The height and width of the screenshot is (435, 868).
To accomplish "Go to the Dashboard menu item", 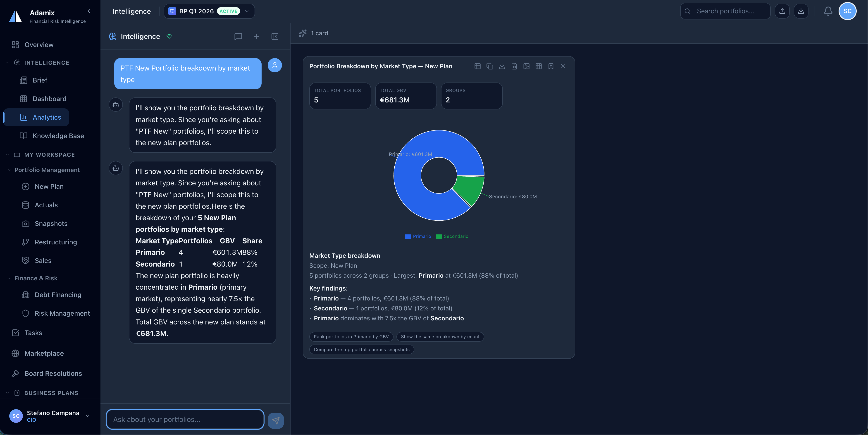I will point(49,99).
